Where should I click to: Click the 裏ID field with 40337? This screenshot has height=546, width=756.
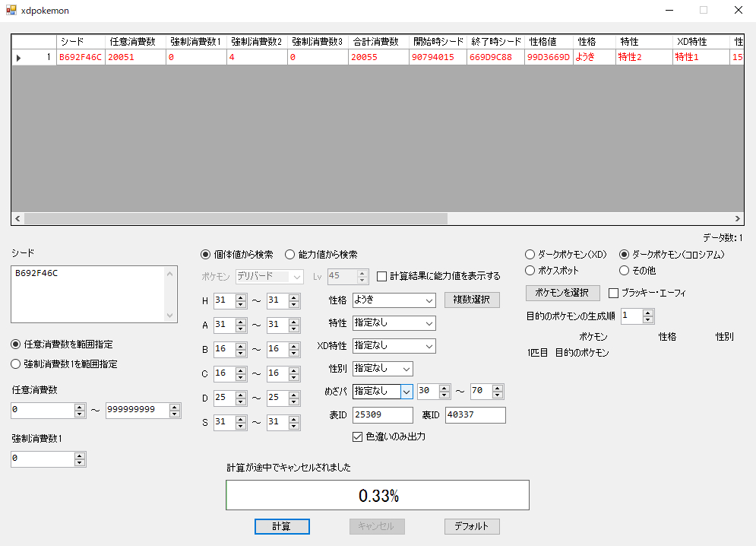pos(476,415)
